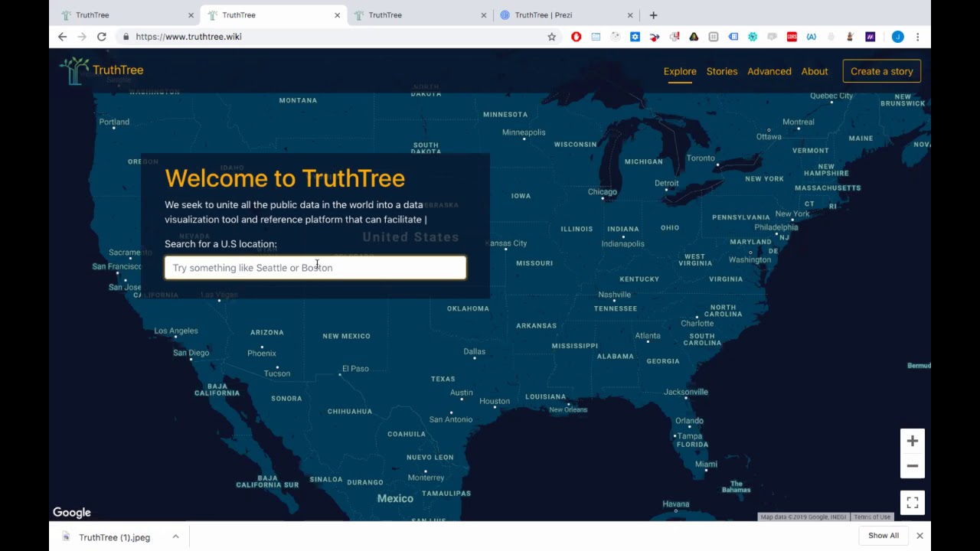Click the Miami label on the map
Viewport: 980px width, 551px height.
(x=706, y=465)
